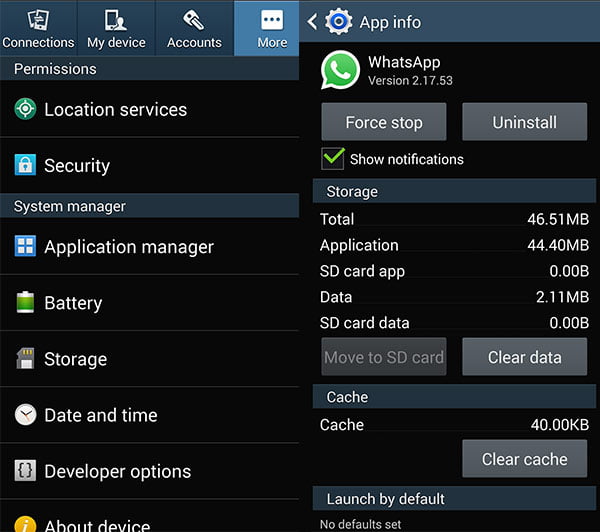The width and height of the screenshot is (600, 532).
Task: Open Storage settings entry in list
Action: 150,359
